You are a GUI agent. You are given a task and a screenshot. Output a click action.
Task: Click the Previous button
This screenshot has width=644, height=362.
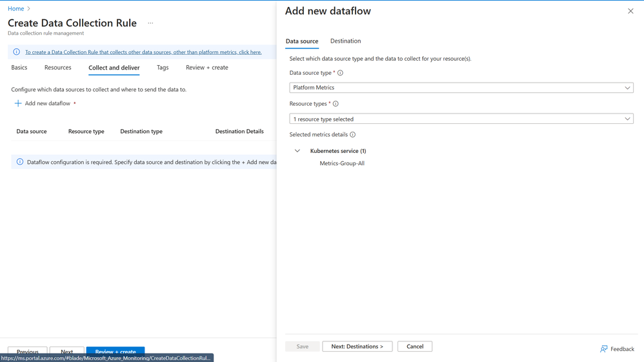pyautogui.click(x=28, y=351)
